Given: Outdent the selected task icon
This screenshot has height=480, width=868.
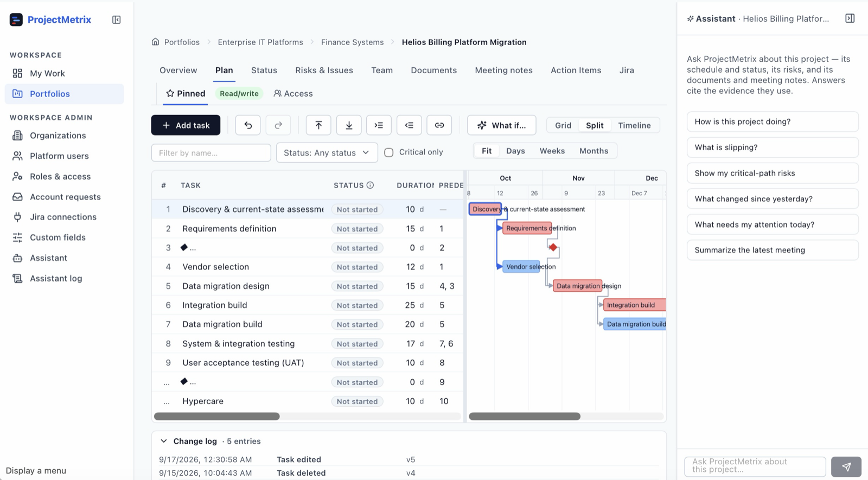Looking at the screenshot, I should pyautogui.click(x=409, y=125).
